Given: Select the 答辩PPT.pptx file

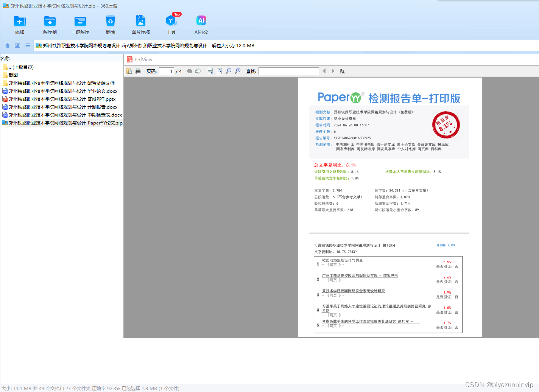Looking at the screenshot, I should [x=59, y=99].
